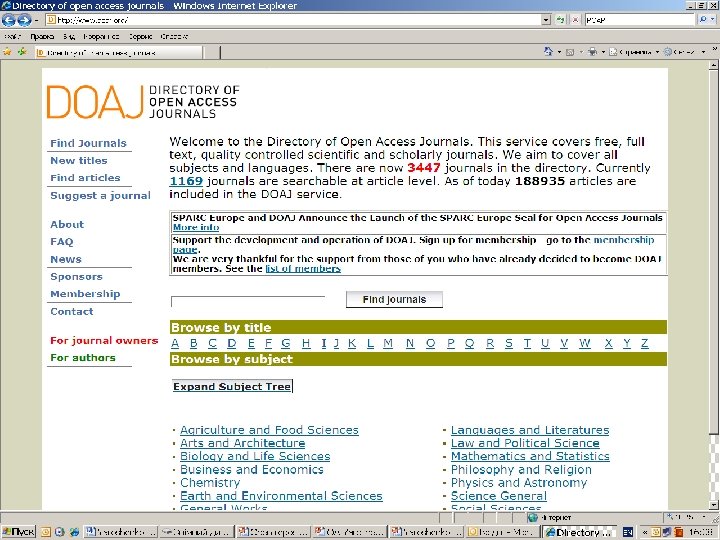The image size is (720, 540).
Task: Click the Internet Explorer quick launch icon
Action: point(74,532)
